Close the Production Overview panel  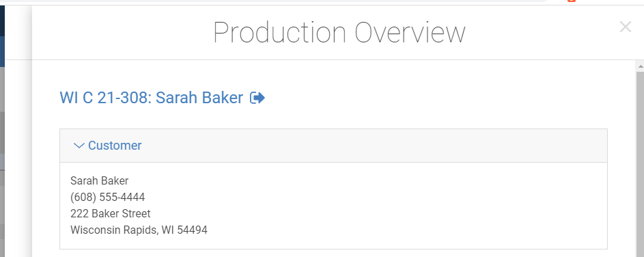[625, 27]
